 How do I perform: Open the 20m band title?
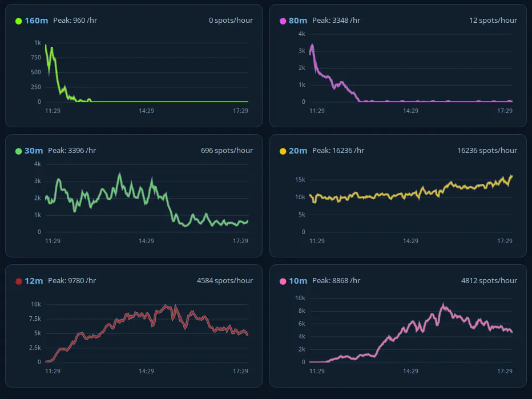point(298,151)
